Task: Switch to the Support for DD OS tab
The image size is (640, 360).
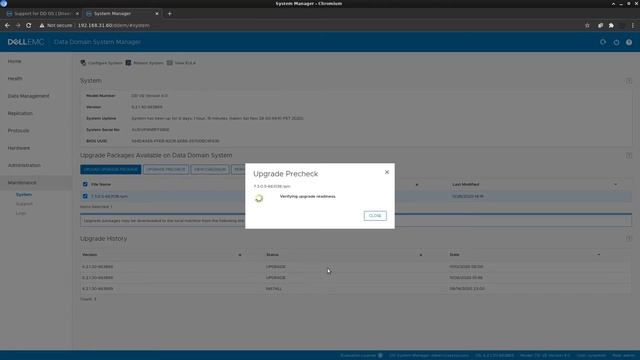Action: (x=41, y=13)
